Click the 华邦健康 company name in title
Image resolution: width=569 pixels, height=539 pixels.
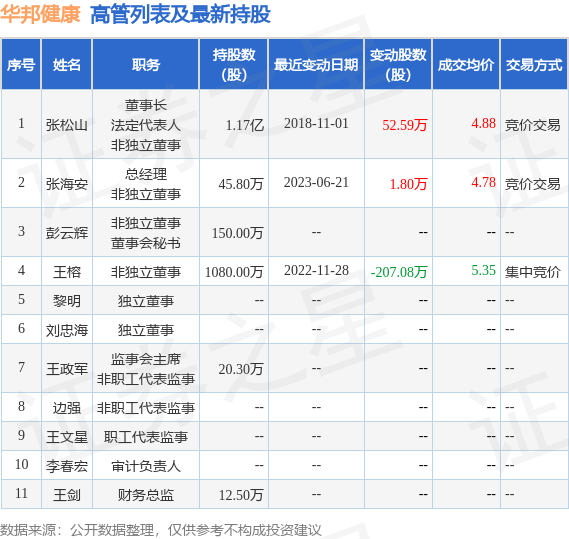coord(40,15)
